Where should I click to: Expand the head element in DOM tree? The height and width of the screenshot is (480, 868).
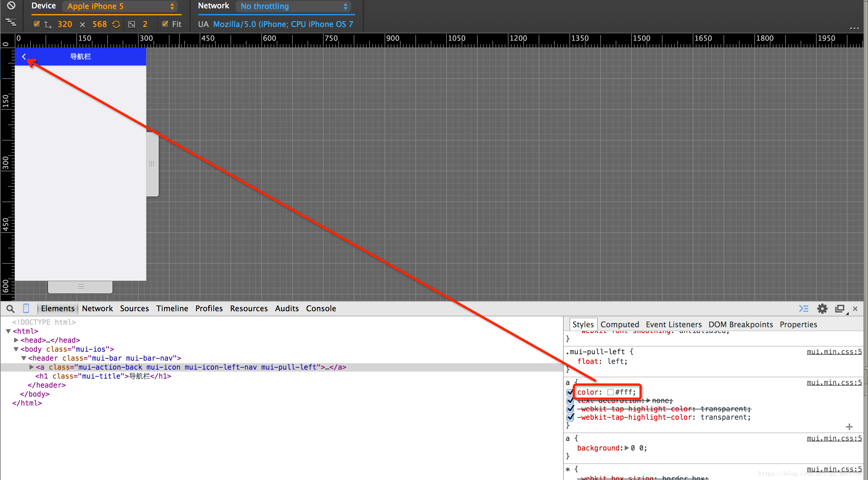16,340
